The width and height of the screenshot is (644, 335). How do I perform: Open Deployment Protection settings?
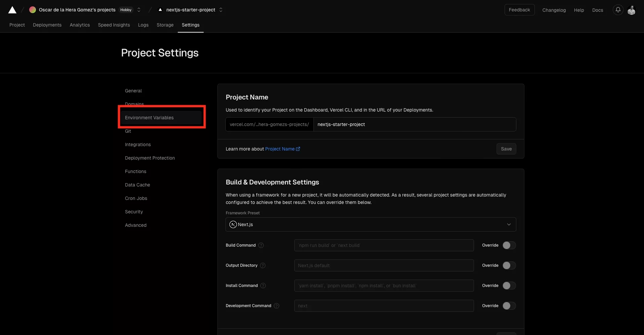150,158
